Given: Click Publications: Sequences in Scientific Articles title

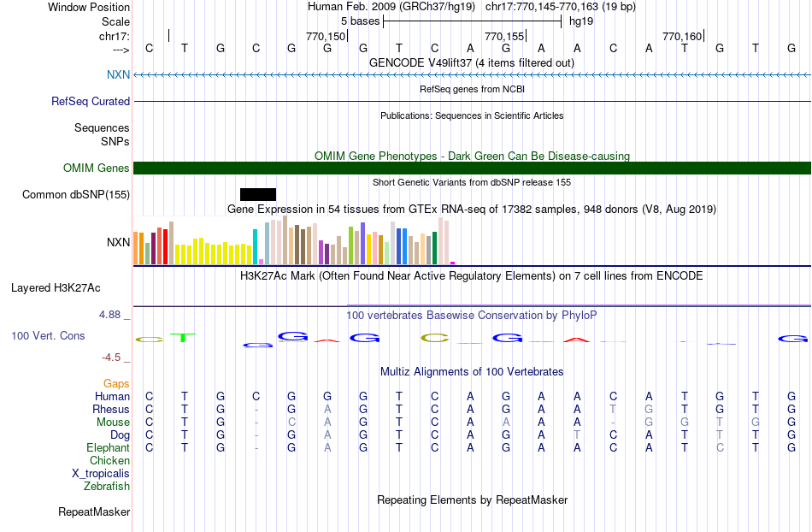Looking at the screenshot, I should pos(472,115).
